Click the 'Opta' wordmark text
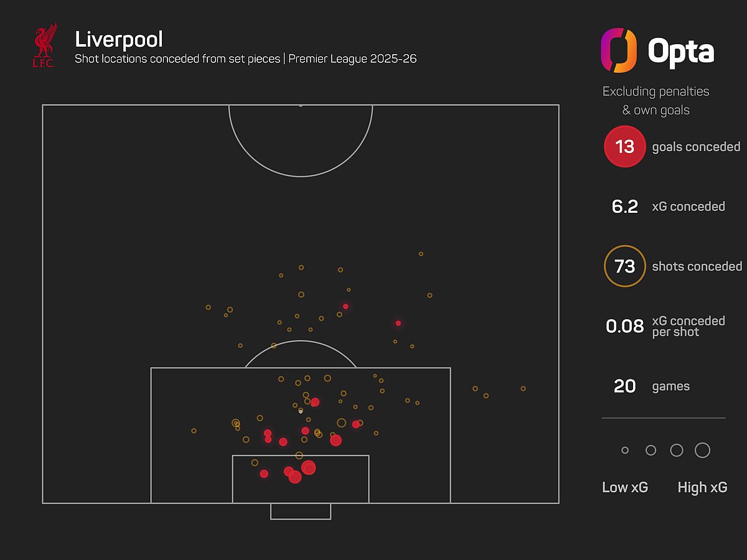747x560 pixels. click(x=680, y=52)
